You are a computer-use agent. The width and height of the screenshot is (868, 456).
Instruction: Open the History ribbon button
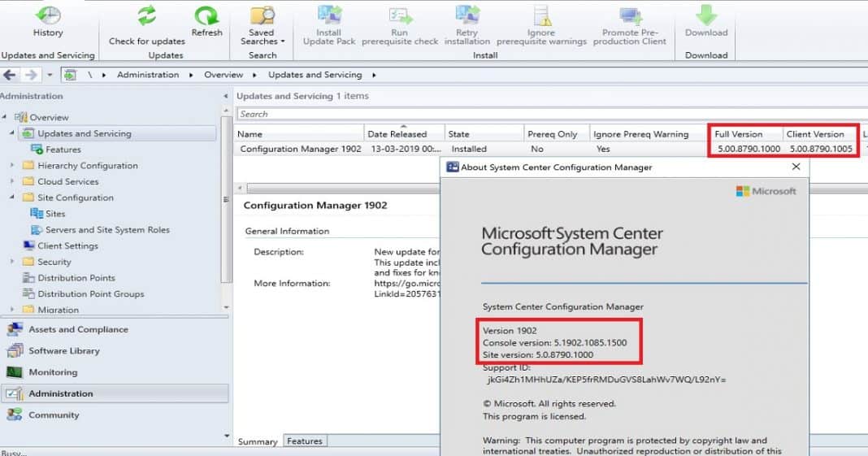pos(48,21)
